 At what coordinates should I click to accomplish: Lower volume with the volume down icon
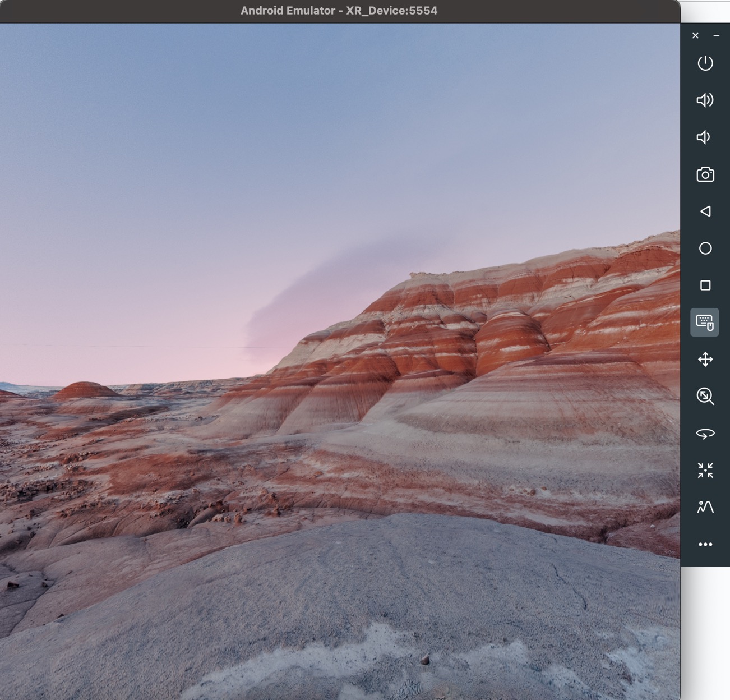click(x=704, y=137)
